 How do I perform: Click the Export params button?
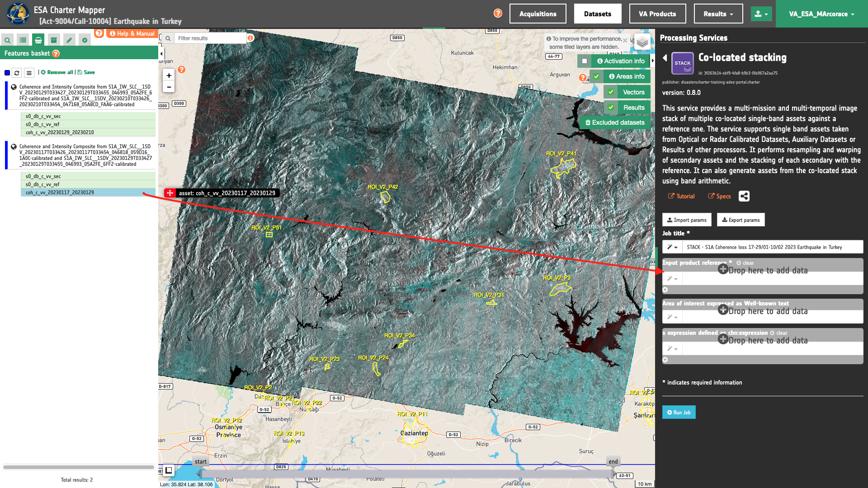click(741, 220)
